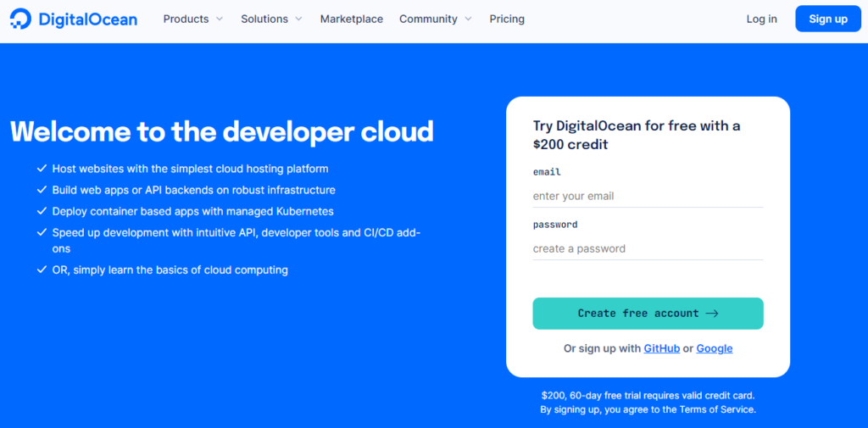Click arrow icon in Create free account button
The width and height of the screenshot is (868, 428).
point(712,314)
